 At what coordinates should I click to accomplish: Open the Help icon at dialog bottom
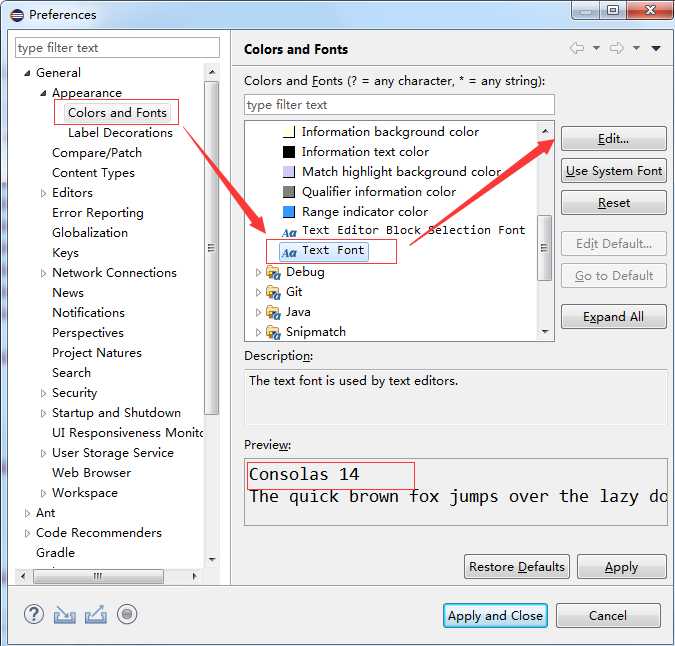click(34, 614)
